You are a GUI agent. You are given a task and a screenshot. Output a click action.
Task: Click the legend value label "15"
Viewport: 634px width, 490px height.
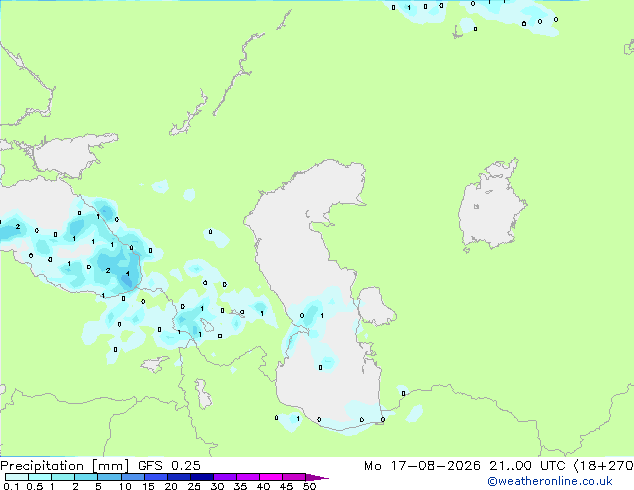148,486
